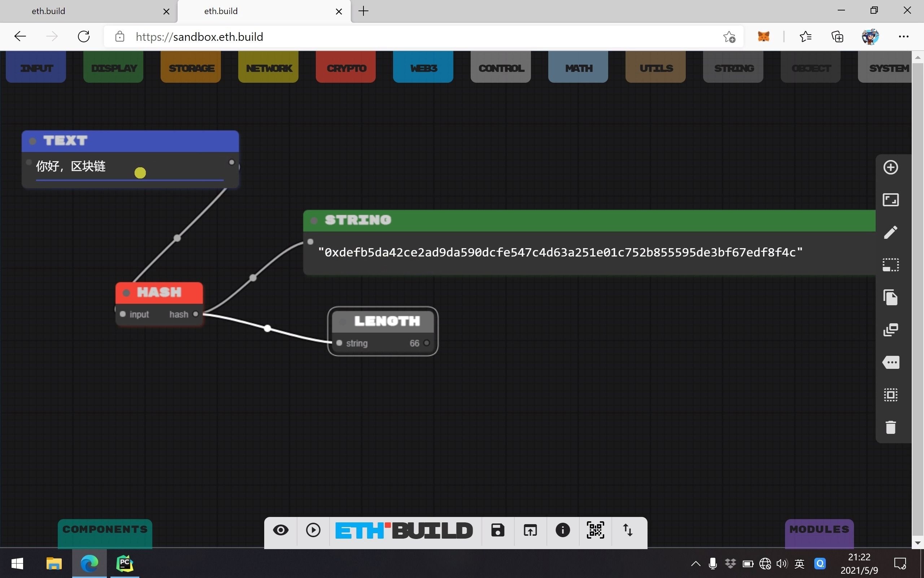
Task: Click the browser refresh button
Action: coord(84,37)
